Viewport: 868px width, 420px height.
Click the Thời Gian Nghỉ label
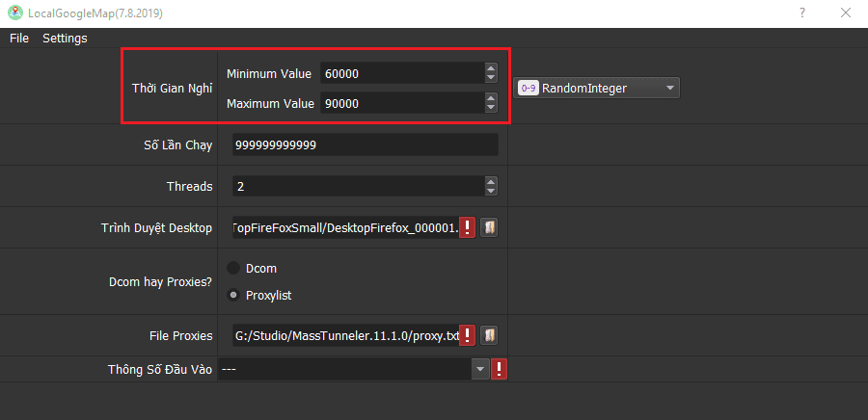173,89
